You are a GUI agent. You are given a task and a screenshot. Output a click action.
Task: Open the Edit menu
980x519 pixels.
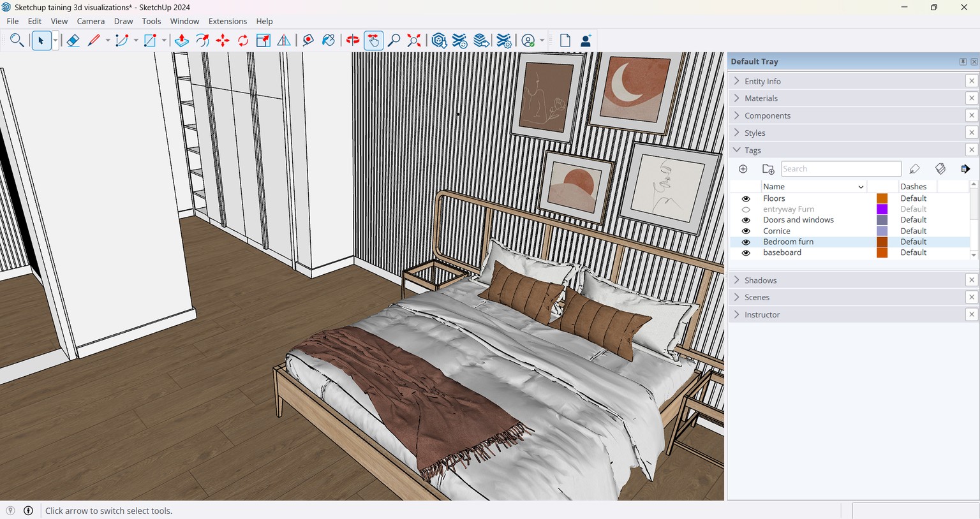[34, 21]
